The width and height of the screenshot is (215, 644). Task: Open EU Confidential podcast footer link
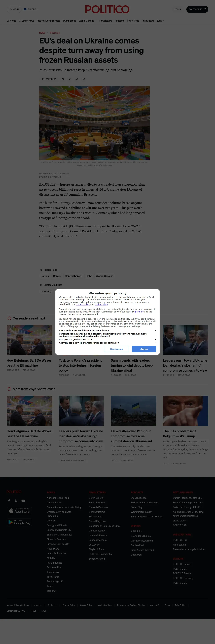click(139, 498)
